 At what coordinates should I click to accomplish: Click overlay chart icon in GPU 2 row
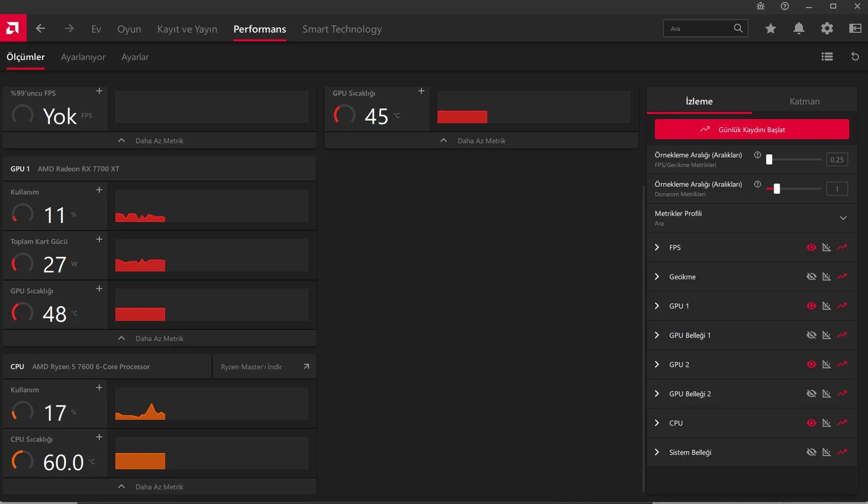(x=827, y=364)
